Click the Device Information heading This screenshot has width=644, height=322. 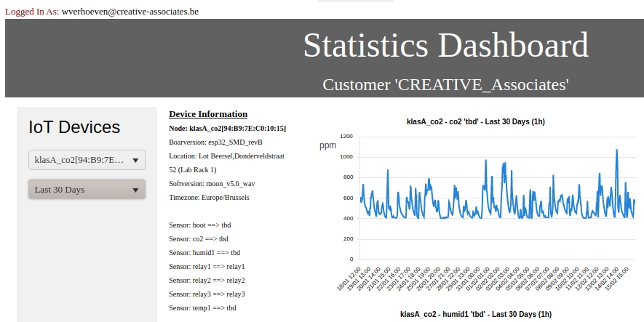coord(208,114)
